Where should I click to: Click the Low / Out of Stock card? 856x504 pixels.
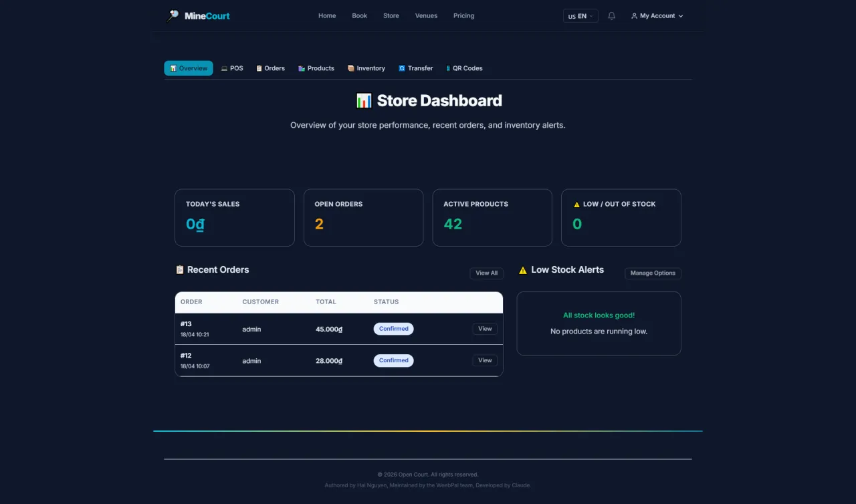(x=621, y=218)
